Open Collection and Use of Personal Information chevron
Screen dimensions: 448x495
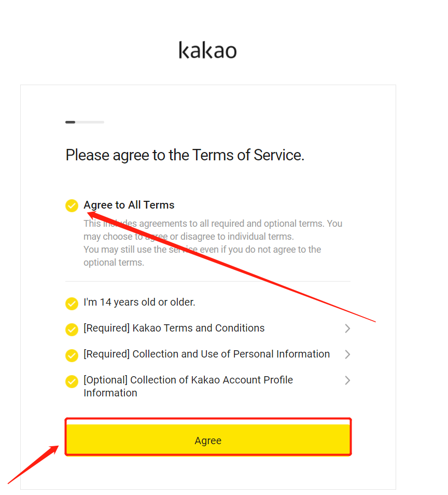click(347, 354)
